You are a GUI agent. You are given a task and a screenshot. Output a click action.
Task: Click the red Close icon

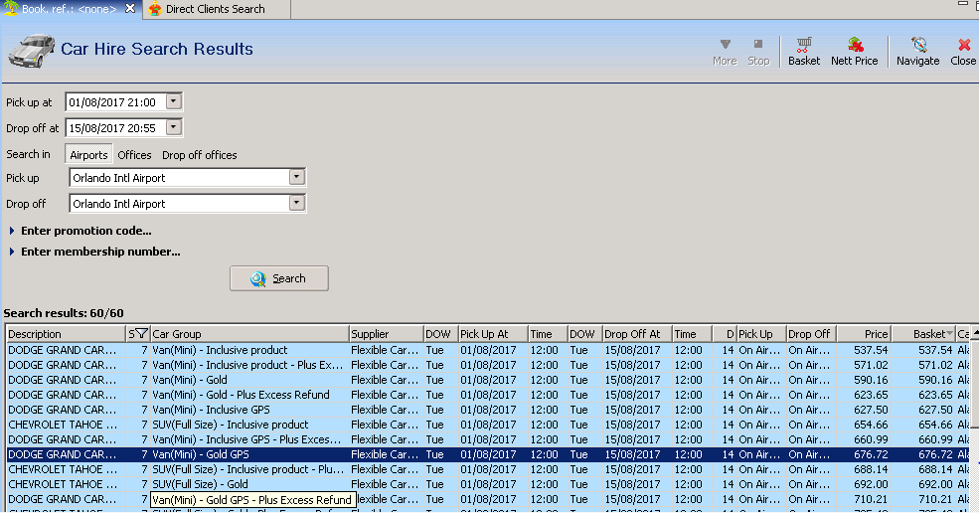[x=963, y=51]
